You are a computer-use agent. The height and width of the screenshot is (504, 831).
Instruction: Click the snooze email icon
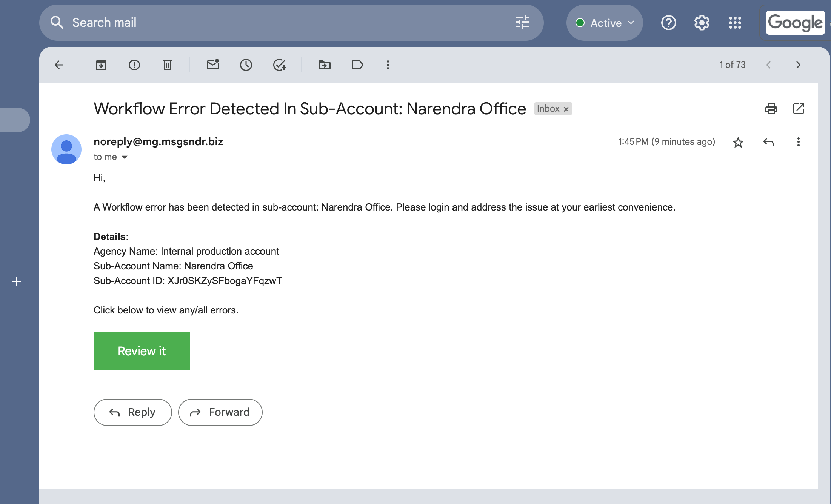pyautogui.click(x=246, y=65)
